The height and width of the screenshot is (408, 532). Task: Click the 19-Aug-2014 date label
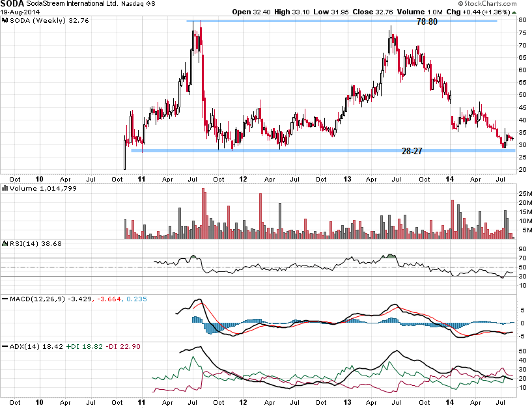20,12
